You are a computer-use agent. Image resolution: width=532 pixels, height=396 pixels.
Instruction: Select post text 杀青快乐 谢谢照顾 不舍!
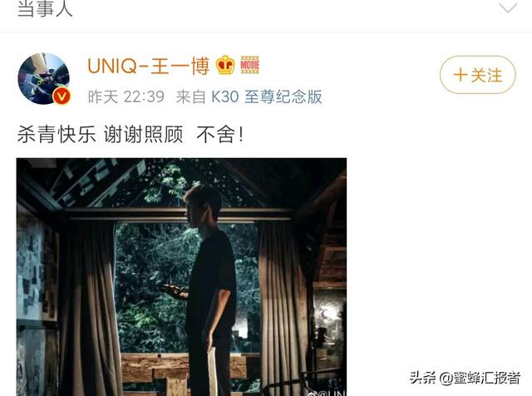131,135
